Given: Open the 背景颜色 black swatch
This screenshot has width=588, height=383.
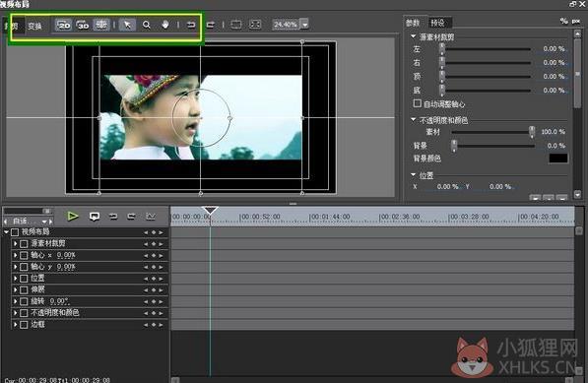Looking at the screenshot, I should click(558, 159).
